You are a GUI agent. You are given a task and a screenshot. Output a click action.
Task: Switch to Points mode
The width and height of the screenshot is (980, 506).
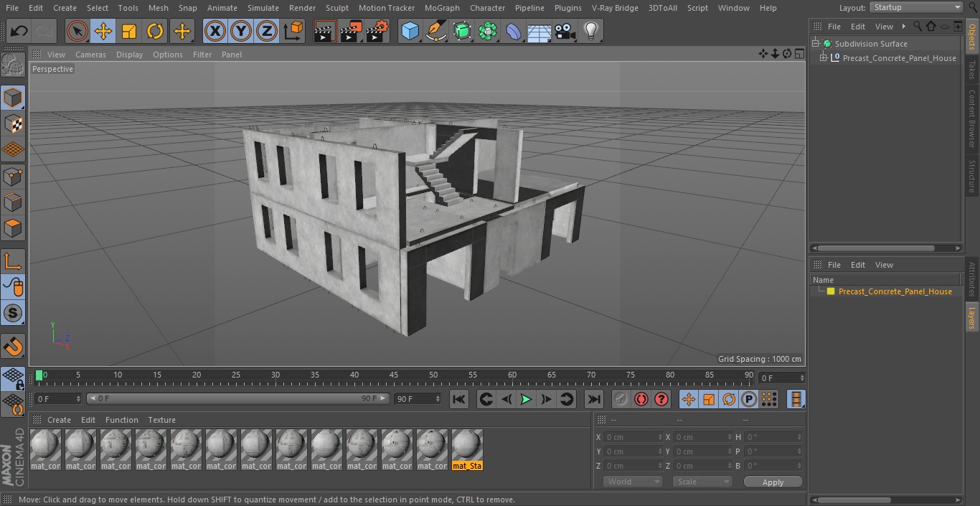13,176
